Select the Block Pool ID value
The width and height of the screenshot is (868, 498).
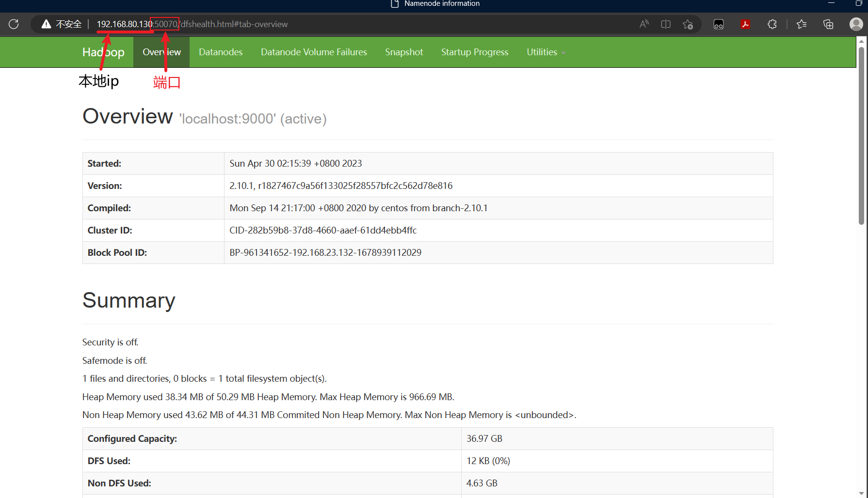pos(325,252)
